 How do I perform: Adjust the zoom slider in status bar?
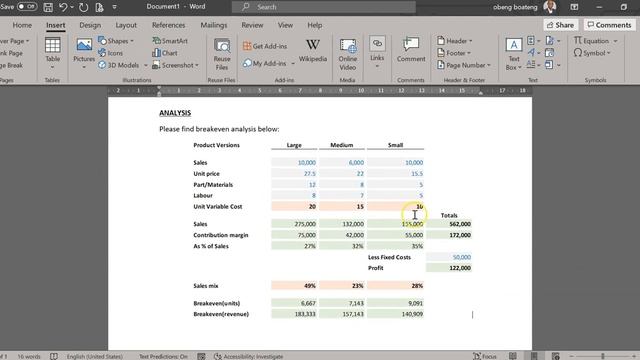(x=603, y=356)
